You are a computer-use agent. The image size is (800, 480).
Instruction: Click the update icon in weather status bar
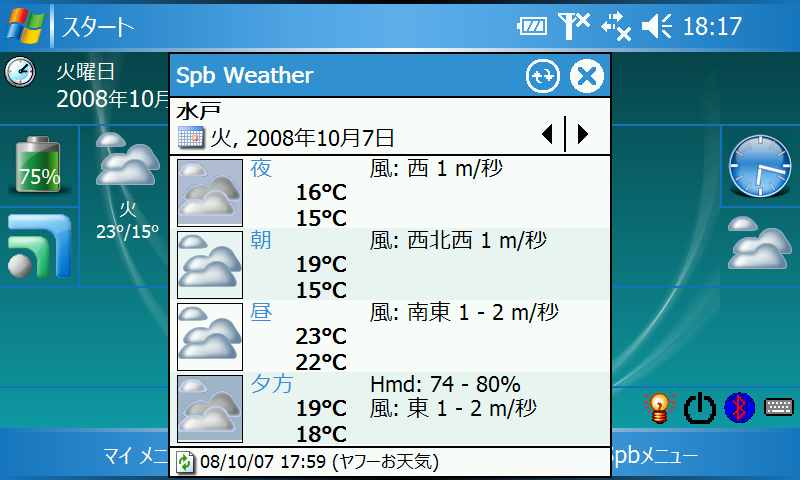pyautogui.click(x=185, y=462)
